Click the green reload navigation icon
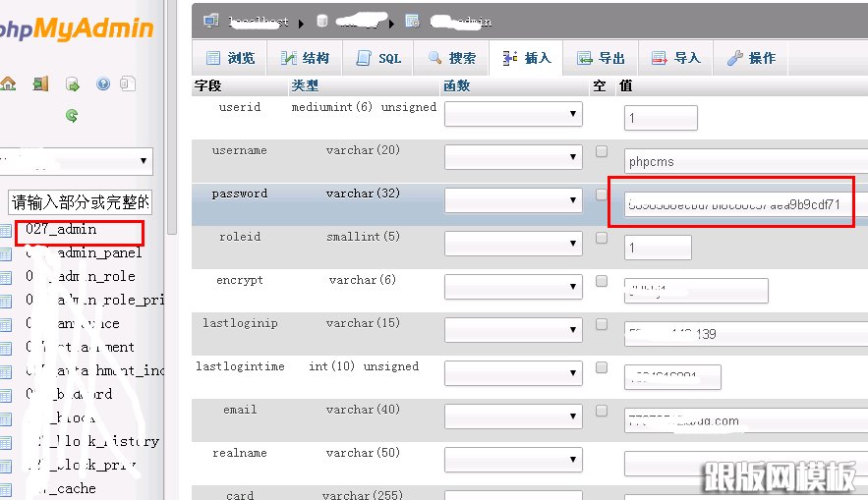Image resolution: width=868 pixels, height=500 pixels. (72, 115)
